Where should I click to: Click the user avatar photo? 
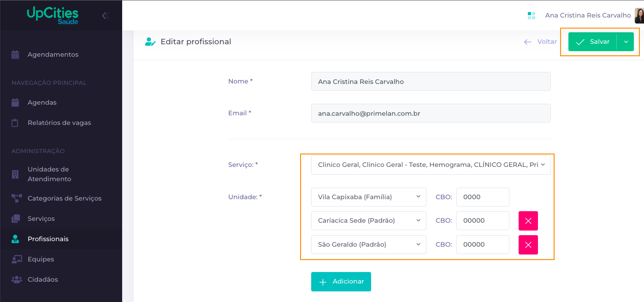coord(639,16)
